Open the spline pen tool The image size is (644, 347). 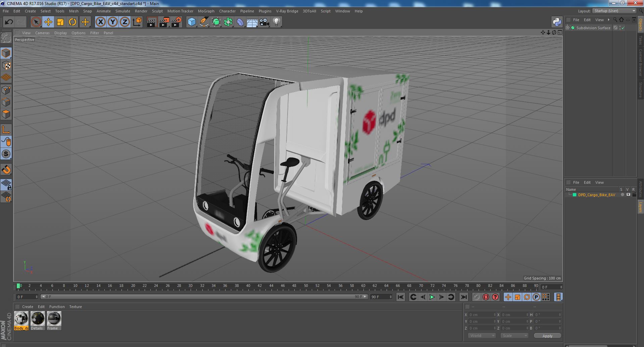pos(204,22)
